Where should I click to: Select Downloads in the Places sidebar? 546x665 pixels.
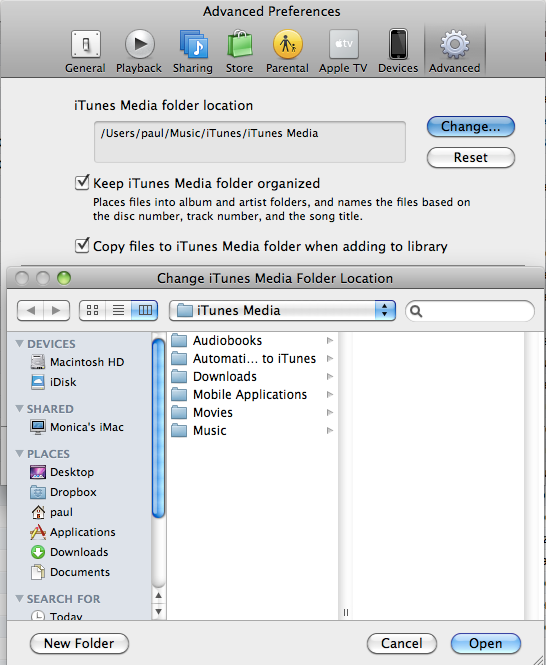(70, 552)
